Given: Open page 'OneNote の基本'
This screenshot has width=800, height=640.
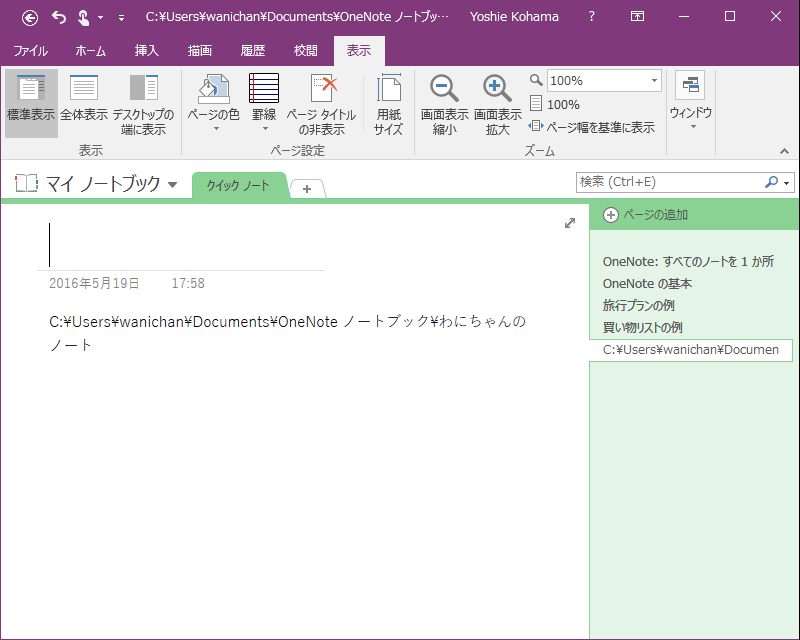Looking at the screenshot, I should [x=647, y=284].
